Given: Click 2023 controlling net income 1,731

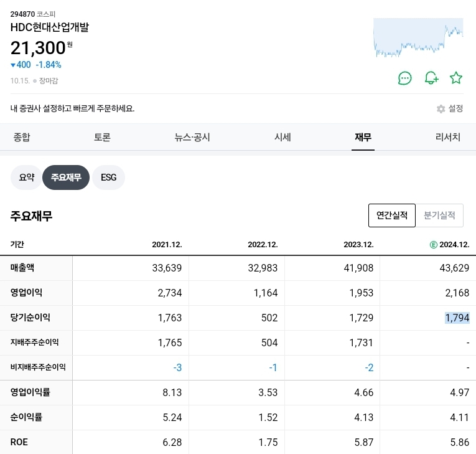Looking at the screenshot, I should point(362,343).
